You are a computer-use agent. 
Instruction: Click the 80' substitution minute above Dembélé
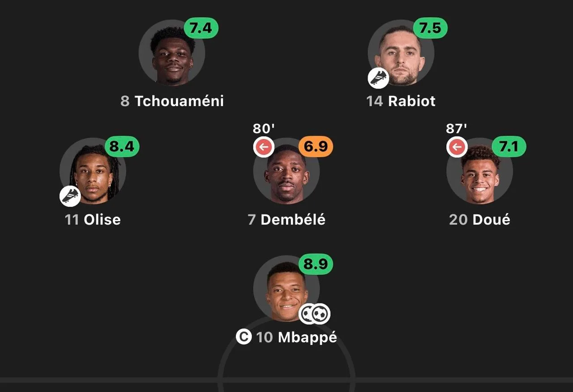264,128
